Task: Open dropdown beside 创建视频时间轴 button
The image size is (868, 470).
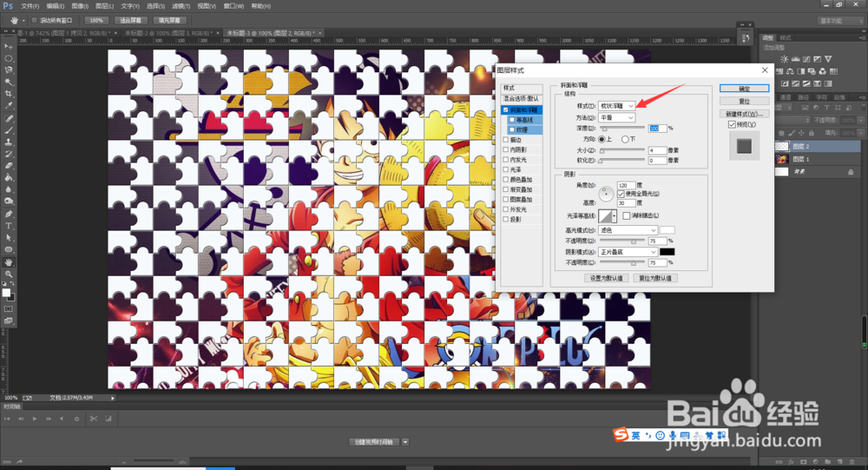Action: tap(405, 442)
